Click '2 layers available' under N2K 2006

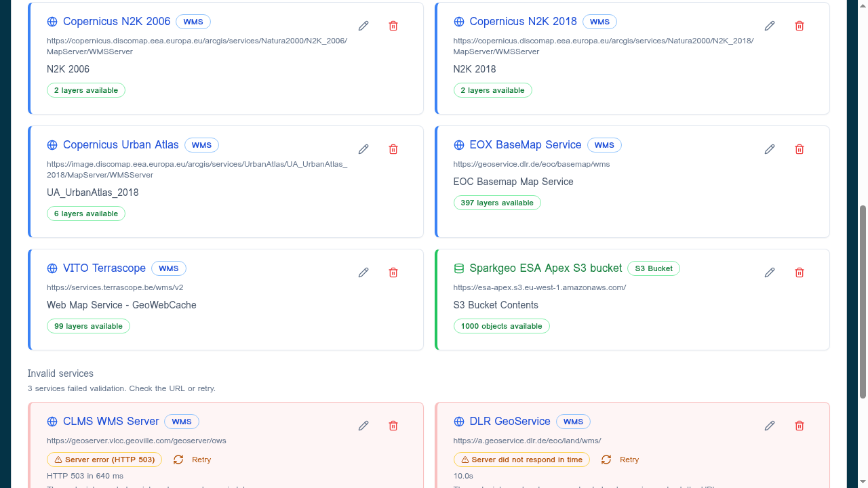tap(86, 90)
